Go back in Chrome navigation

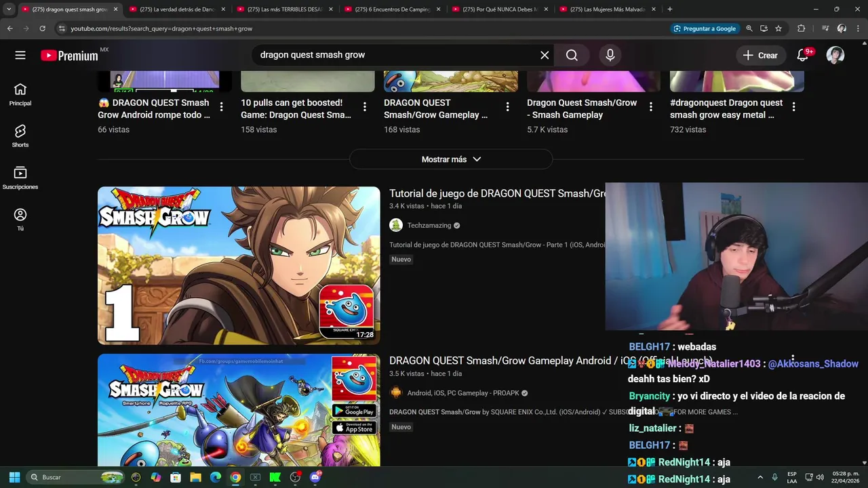[9, 28]
